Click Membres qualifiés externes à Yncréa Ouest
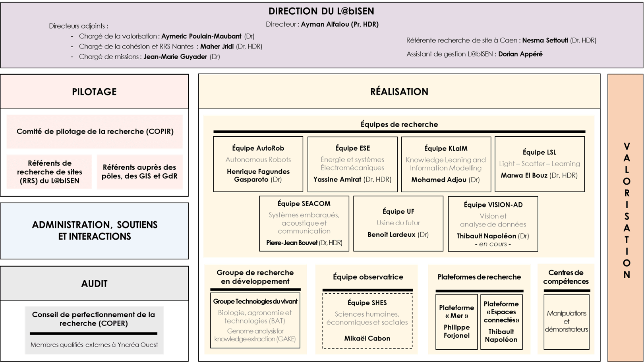Viewport: 644px width, 362px height. tap(94, 345)
